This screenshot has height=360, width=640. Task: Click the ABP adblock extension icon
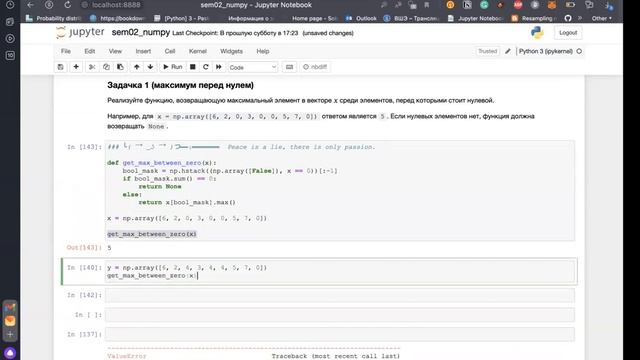(x=518, y=5)
